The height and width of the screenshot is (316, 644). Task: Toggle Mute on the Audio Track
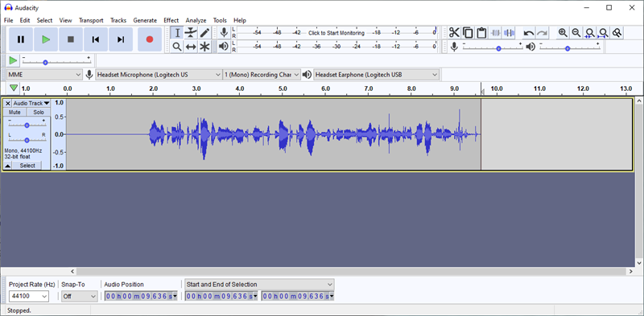click(x=14, y=112)
